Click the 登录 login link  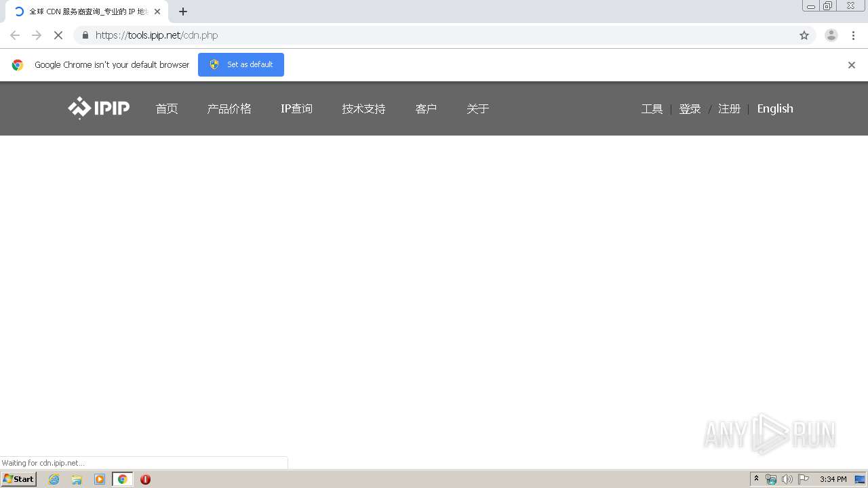click(690, 108)
